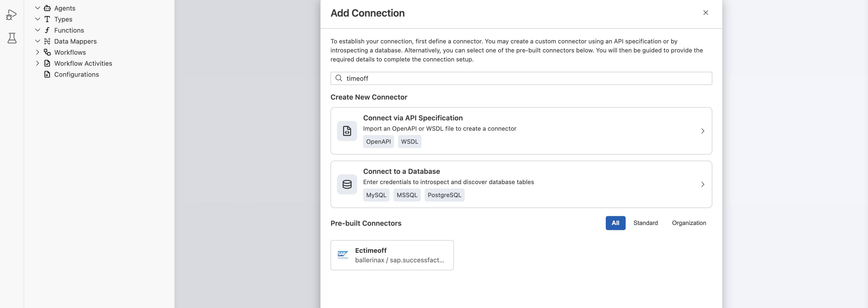Click the Workflows icon
868x308 pixels.
click(x=47, y=52)
